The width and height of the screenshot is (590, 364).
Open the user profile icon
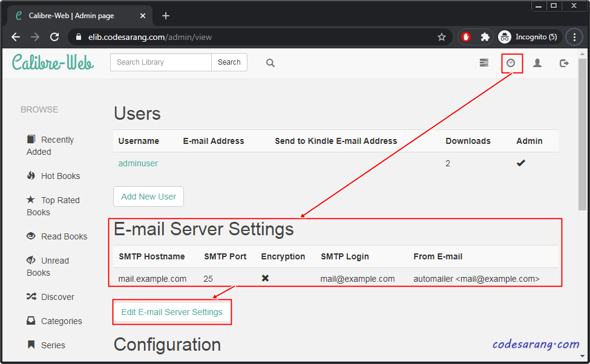537,63
